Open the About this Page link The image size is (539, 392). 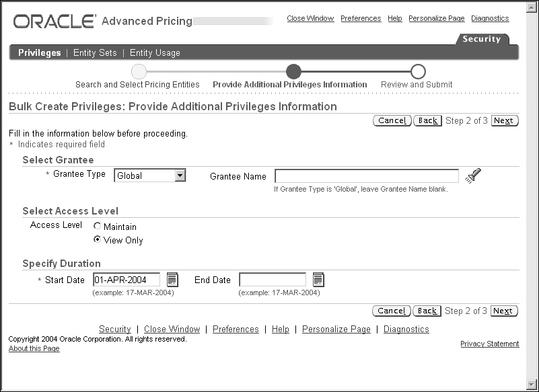click(x=34, y=348)
